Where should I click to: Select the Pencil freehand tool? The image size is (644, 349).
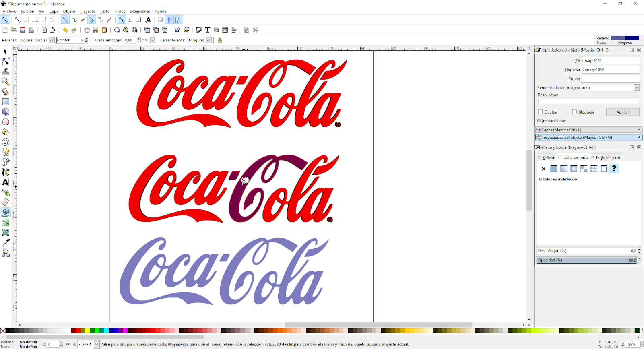click(x=6, y=152)
